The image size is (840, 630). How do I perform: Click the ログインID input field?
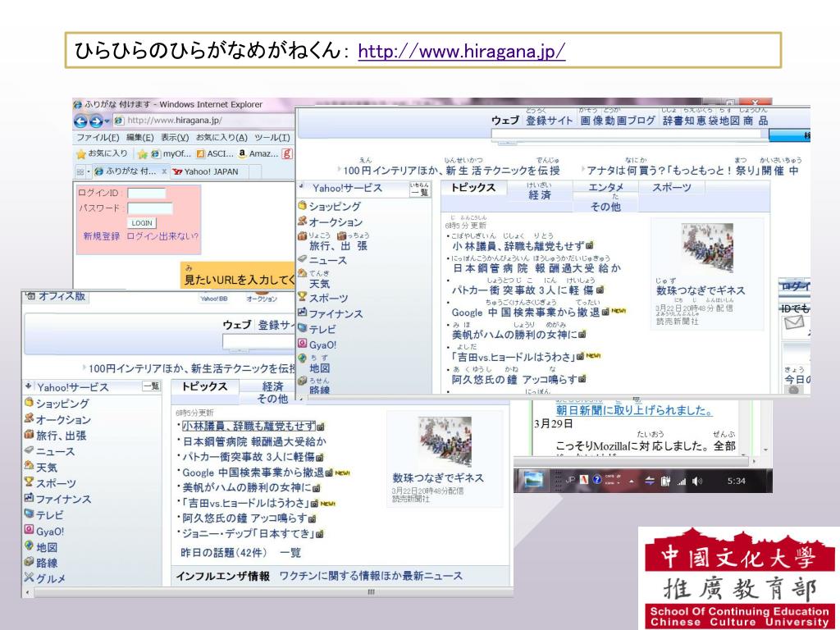pyautogui.click(x=146, y=194)
